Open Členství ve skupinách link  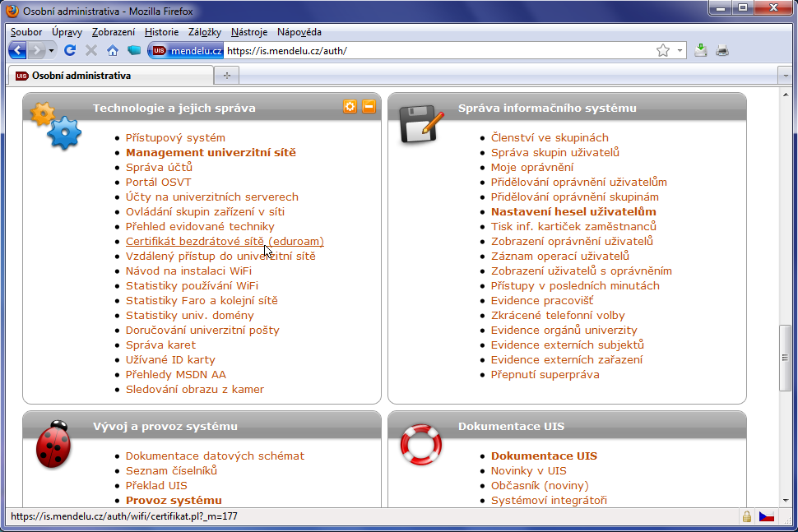coord(550,138)
